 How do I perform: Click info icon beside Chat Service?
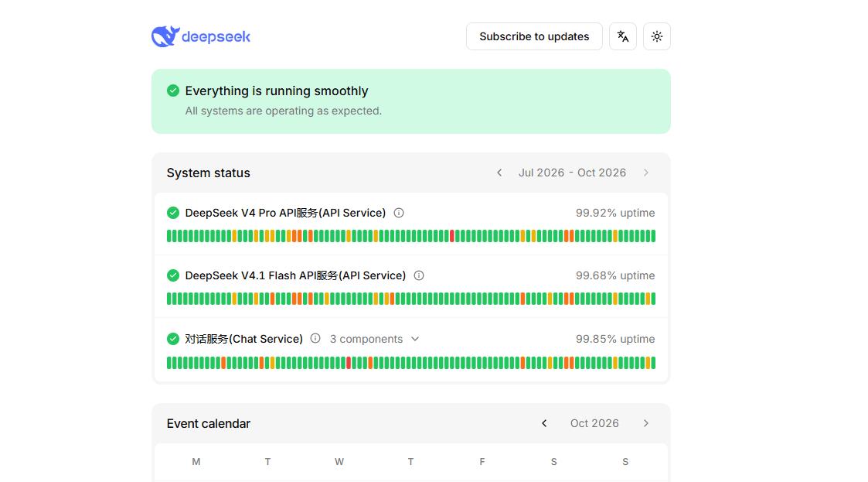tap(315, 338)
